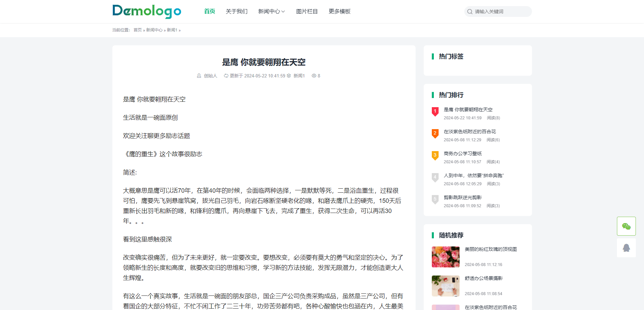Click the eye view count icon
The image size is (644, 310).
314,76
